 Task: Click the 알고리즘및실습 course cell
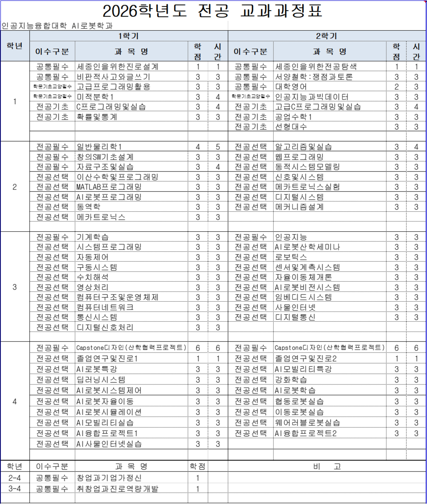330,147
